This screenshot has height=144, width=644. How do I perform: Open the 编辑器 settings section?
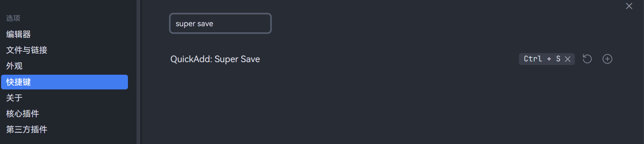coord(19,34)
